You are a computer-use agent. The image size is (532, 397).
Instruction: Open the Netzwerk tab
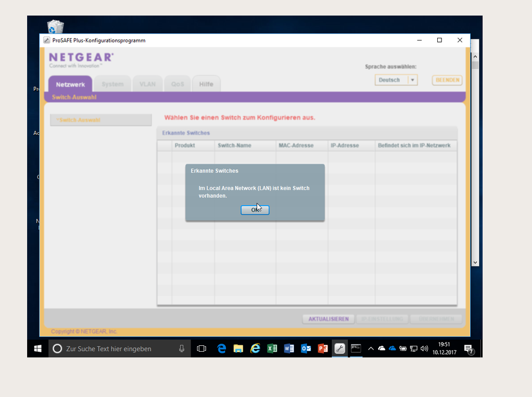coord(70,84)
